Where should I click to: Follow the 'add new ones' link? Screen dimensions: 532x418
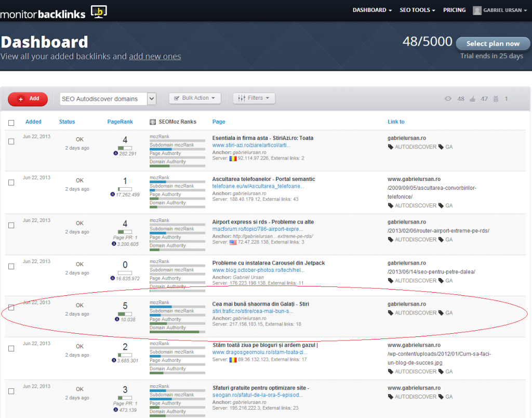point(155,56)
